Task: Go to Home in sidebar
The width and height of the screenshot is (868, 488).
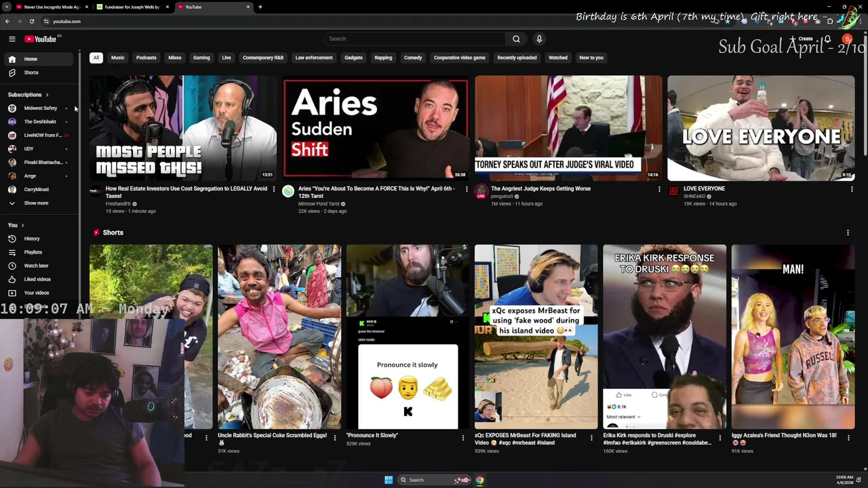Action: pyautogui.click(x=37, y=59)
